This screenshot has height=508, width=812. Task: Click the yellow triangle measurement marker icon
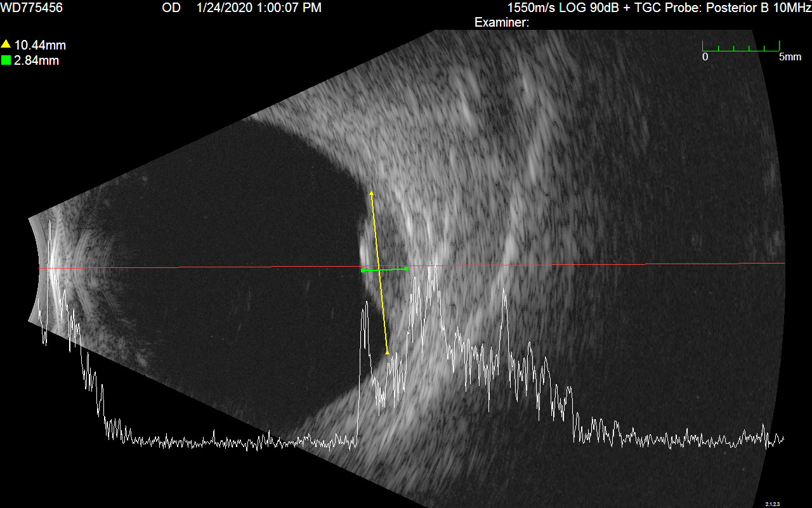[6, 44]
